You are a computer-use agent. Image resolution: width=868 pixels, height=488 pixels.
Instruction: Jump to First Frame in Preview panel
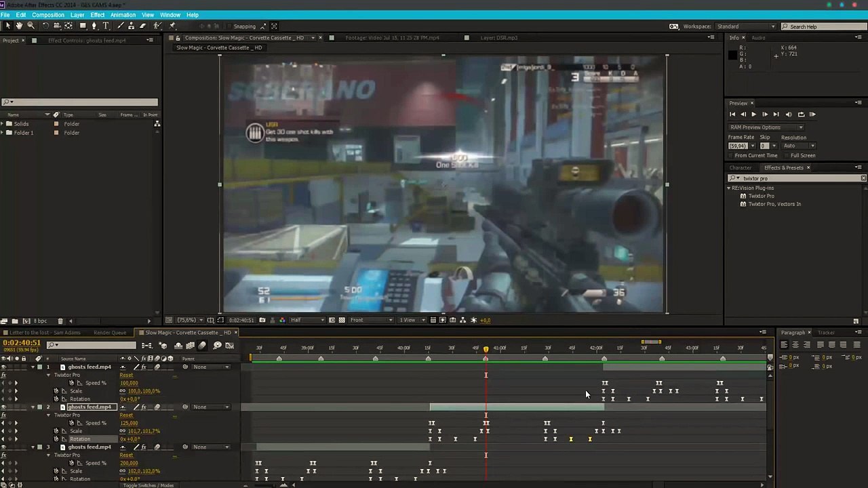tap(732, 115)
